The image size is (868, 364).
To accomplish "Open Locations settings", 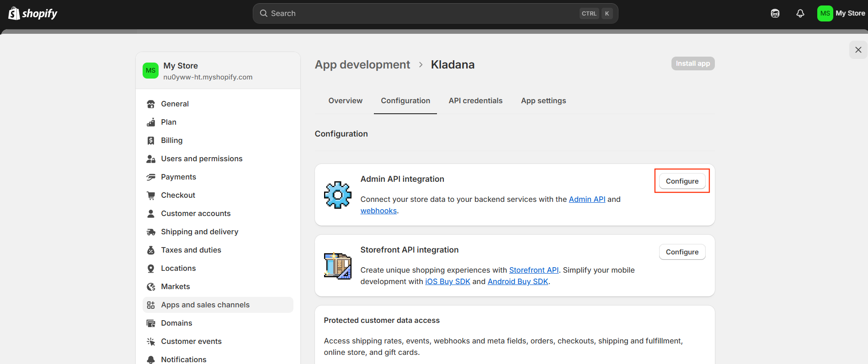I will (218, 269).
